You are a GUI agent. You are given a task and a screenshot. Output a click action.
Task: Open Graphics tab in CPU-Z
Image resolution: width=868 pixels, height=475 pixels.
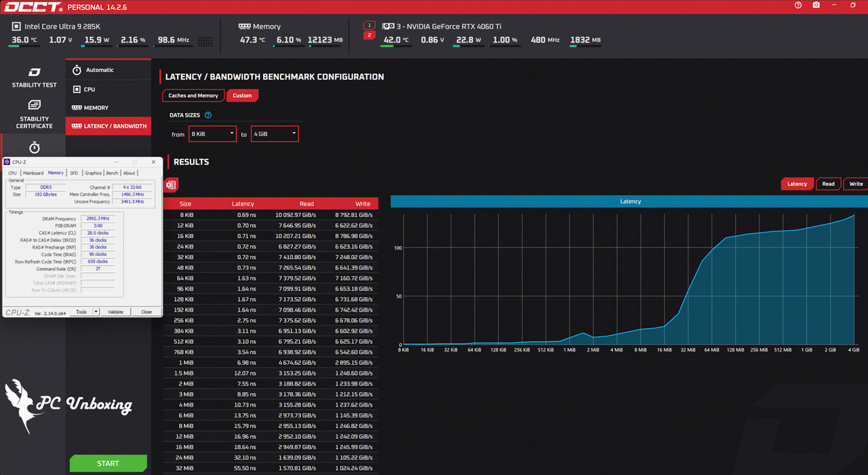[93, 173]
